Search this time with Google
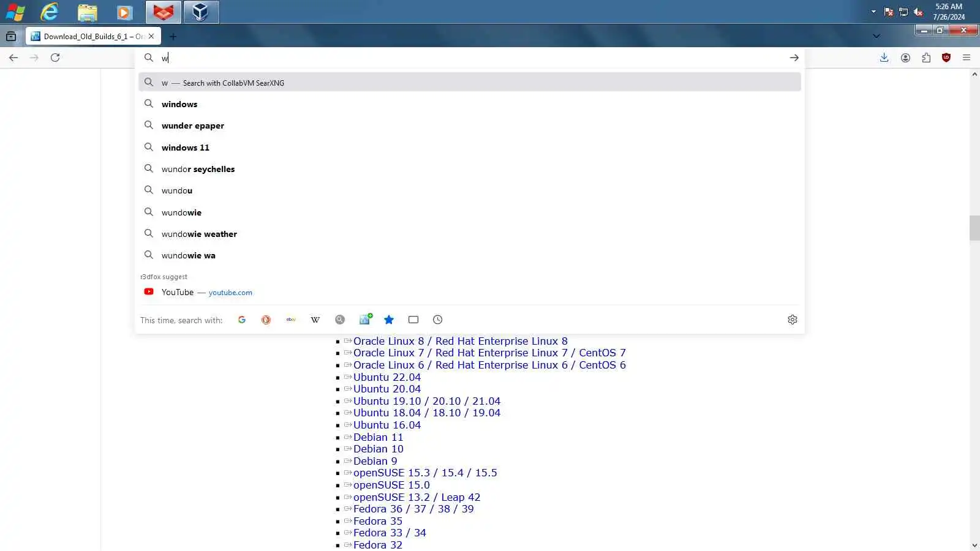 point(242,320)
